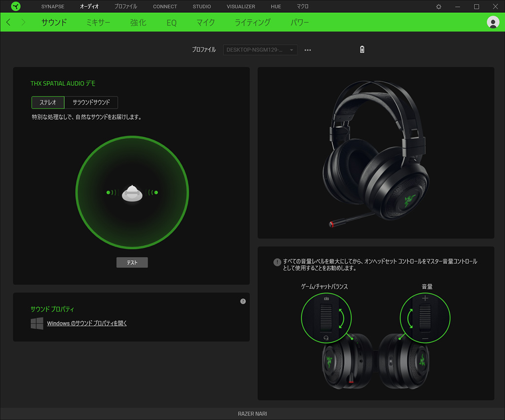The height and width of the screenshot is (420, 505).
Task: Click THX SPATIAL AUDIO デモ heading
Action: 63,83
